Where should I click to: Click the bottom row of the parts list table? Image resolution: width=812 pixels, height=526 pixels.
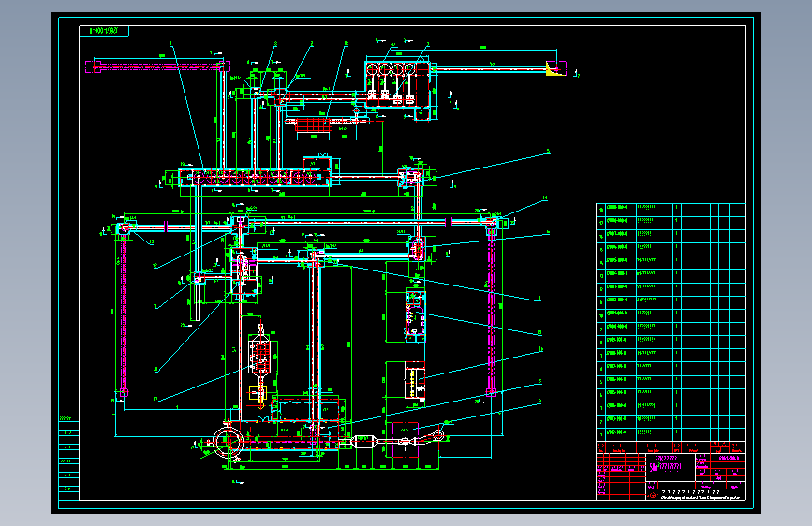tap(671, 434)
